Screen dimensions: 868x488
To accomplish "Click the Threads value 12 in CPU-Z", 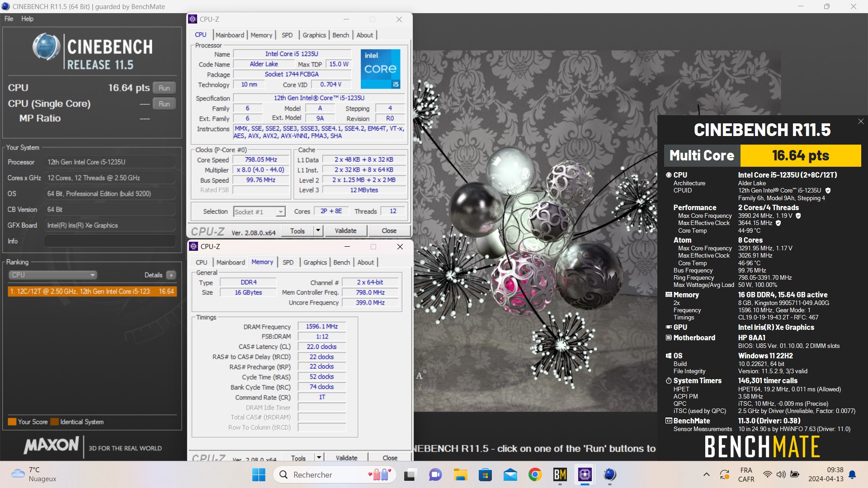I will 393,211.
